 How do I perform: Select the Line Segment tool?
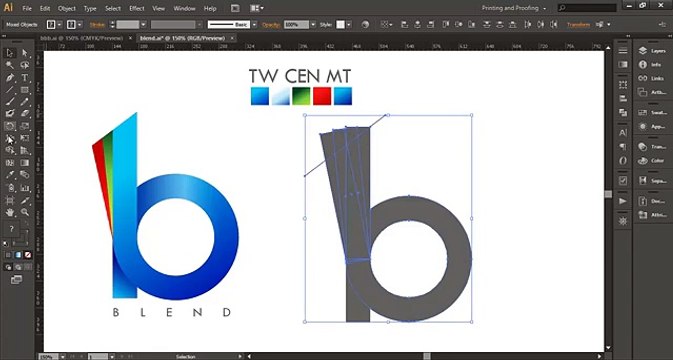point(10,90)
